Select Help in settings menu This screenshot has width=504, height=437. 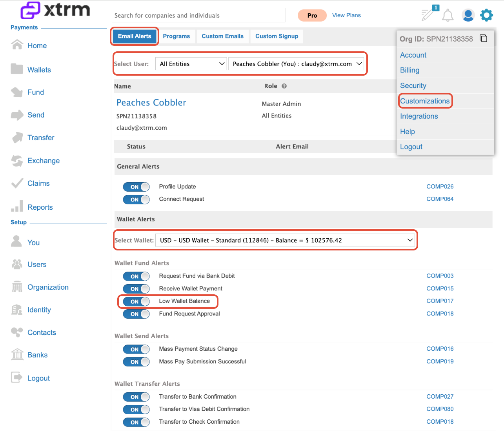coord(407,131)
